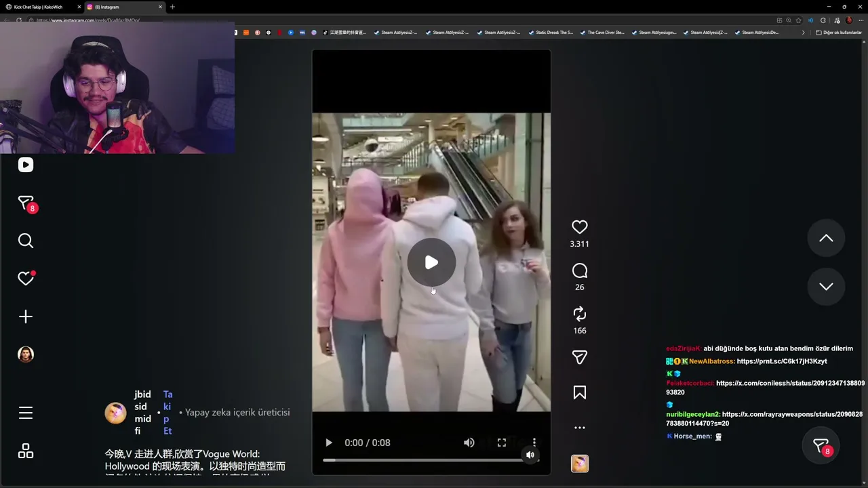Follow the account via 'Takip Et'

click(167, 413)
